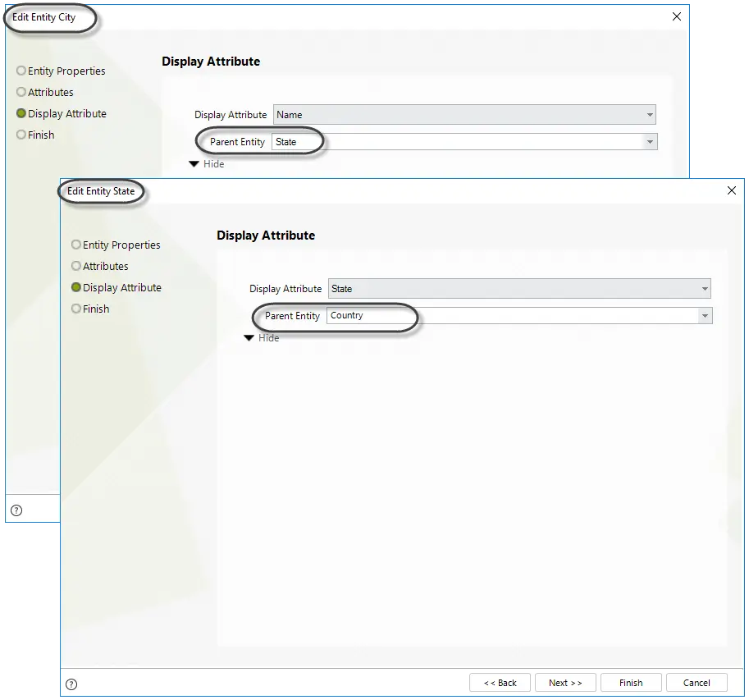Click the Display Attribute heading in Edit Entity State
Screen dimensions: 749x700
(x=266, y=236)
